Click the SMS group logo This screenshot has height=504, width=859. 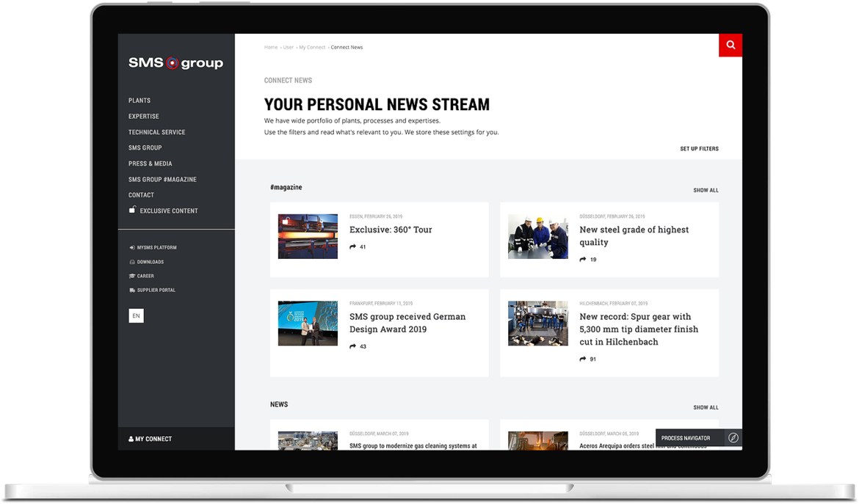[176, 63]
